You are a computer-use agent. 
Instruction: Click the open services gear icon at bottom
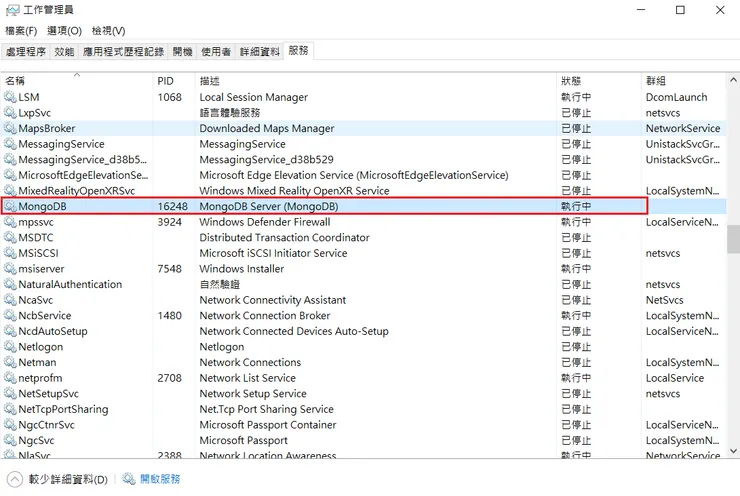129,480
